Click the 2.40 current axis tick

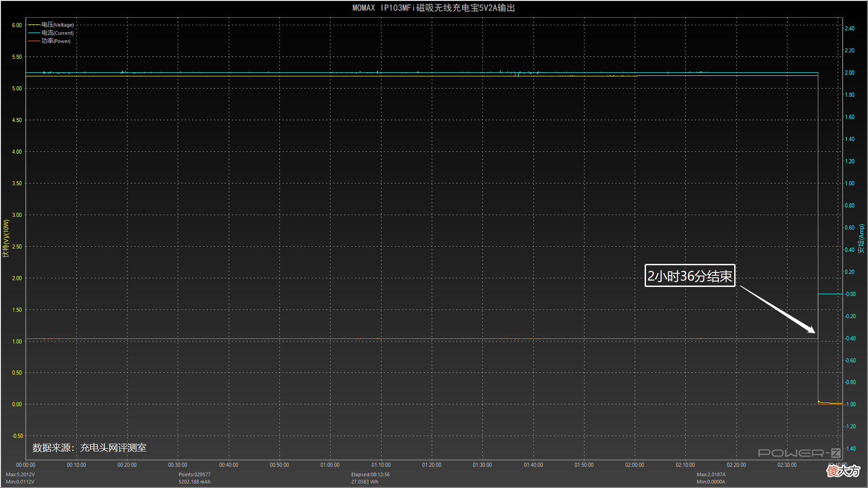point(849,28)
